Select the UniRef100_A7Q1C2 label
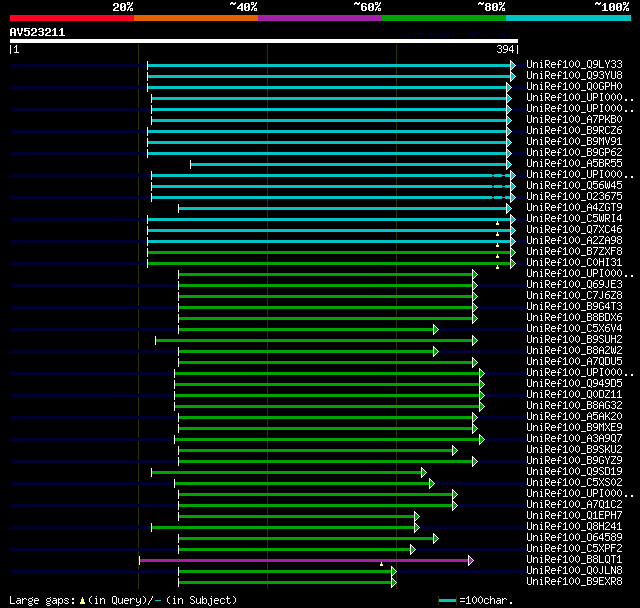This screenshot has height=608, width=640. 574,505
